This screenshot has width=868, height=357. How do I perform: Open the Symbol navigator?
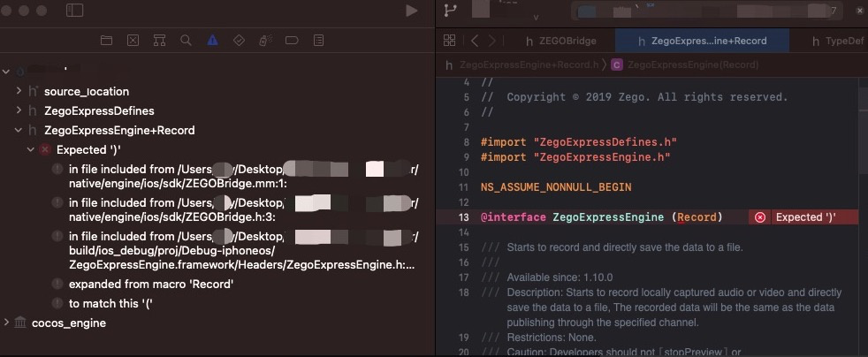pyautogui.click(x=159, y=40)
